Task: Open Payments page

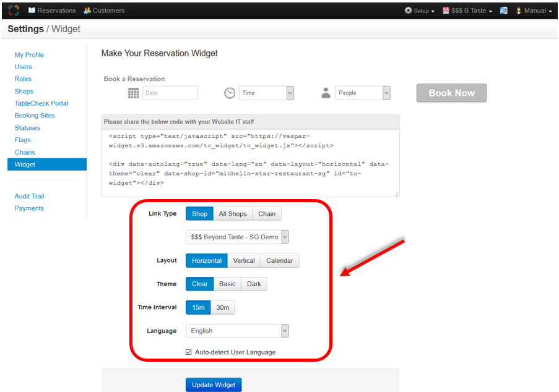Action: point(29,208)
